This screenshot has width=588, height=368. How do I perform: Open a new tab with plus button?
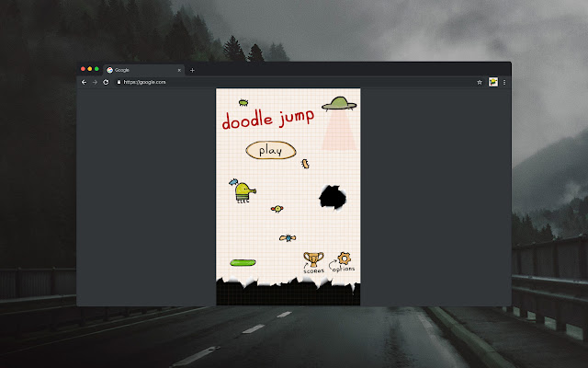192,70
